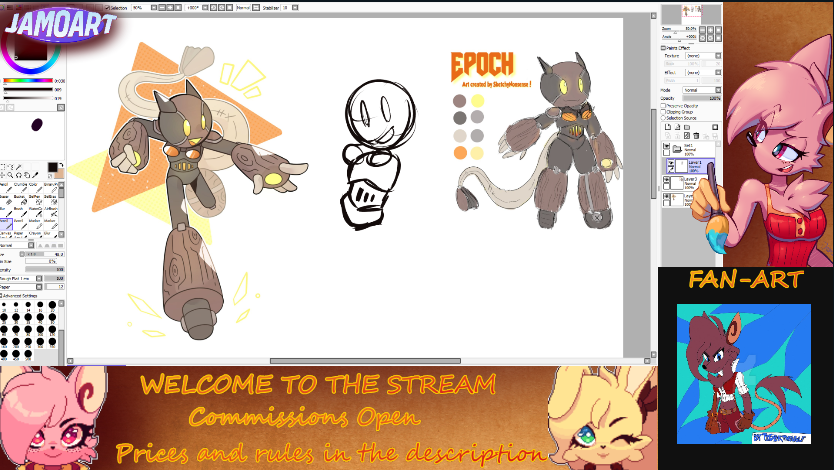The width and height of the screenshot is (834, 470).
Task: Create a new layer folder
Action: point(687,127)
